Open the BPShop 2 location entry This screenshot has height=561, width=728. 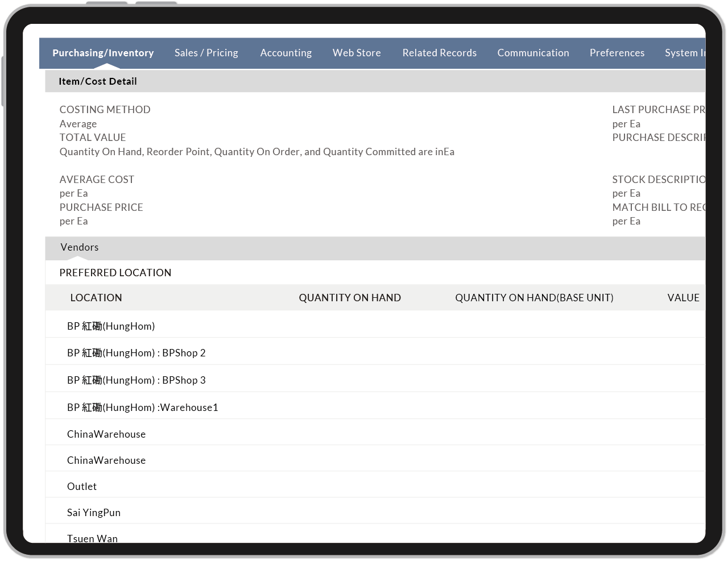coord(136,352)
